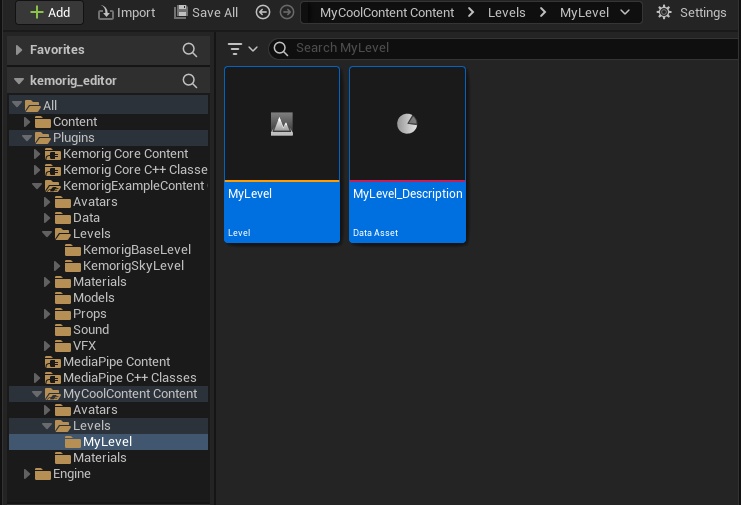Click search icon in Favorites header
Image resolution: width=741 pixels, height=505 pixels.
tap(190, 50)
